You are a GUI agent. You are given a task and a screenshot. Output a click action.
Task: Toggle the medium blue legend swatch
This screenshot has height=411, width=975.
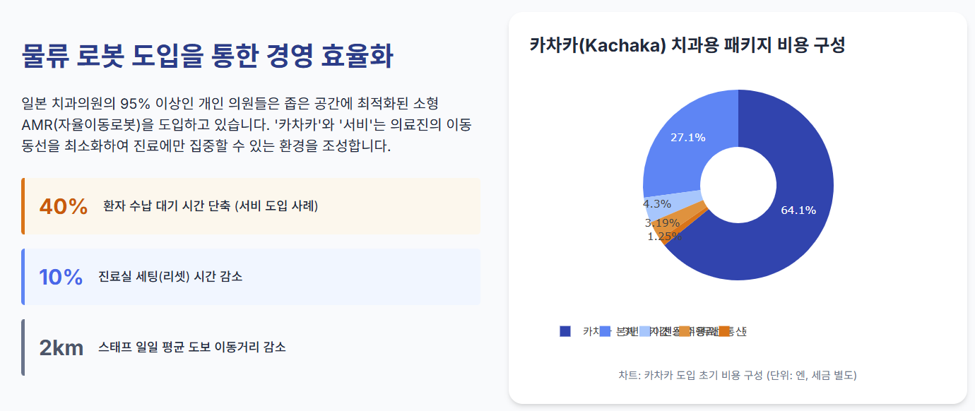point(605,331)
